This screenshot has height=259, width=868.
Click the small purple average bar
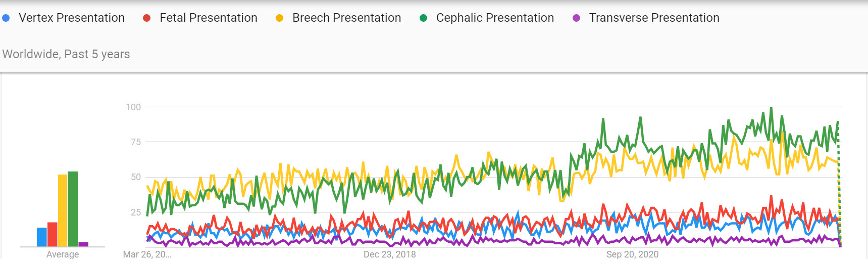tap(83, 244)
